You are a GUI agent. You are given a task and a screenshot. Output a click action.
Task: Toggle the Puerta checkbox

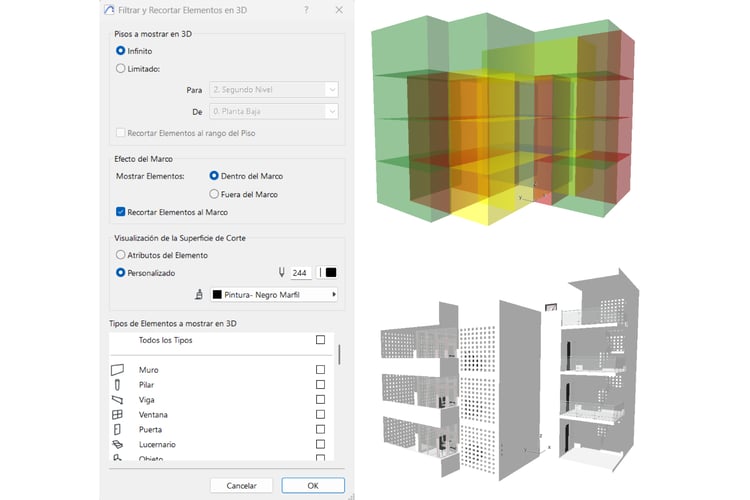coord(320,429)
